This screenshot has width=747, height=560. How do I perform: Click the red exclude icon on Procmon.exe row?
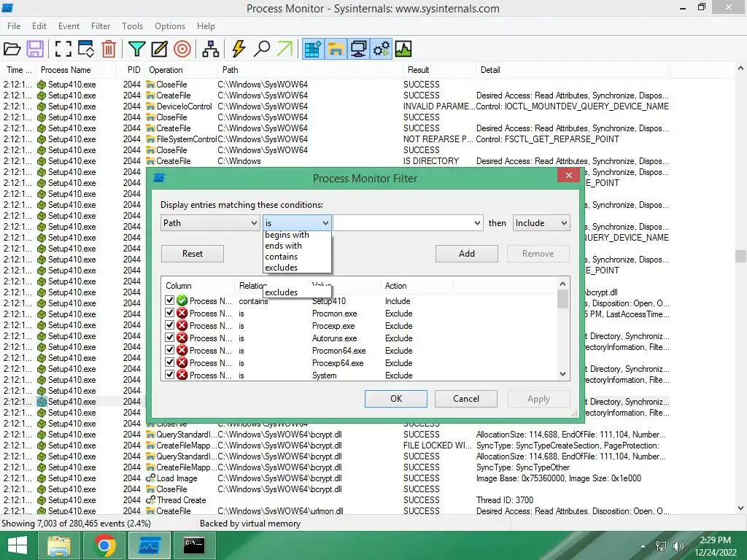coord(182,314)
